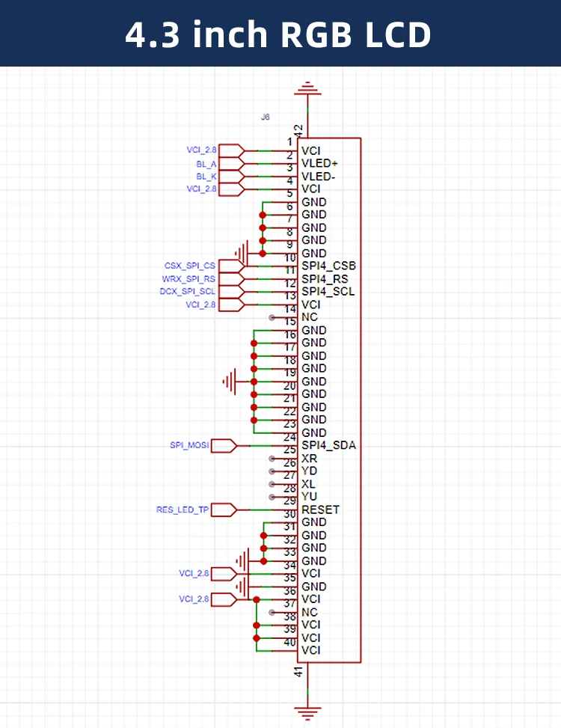Click the no-connect dot on pin 15

tap(272, 317)
